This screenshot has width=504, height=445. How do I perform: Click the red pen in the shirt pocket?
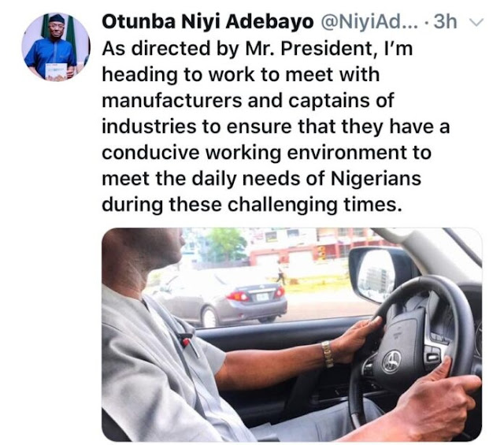point(190,344)
